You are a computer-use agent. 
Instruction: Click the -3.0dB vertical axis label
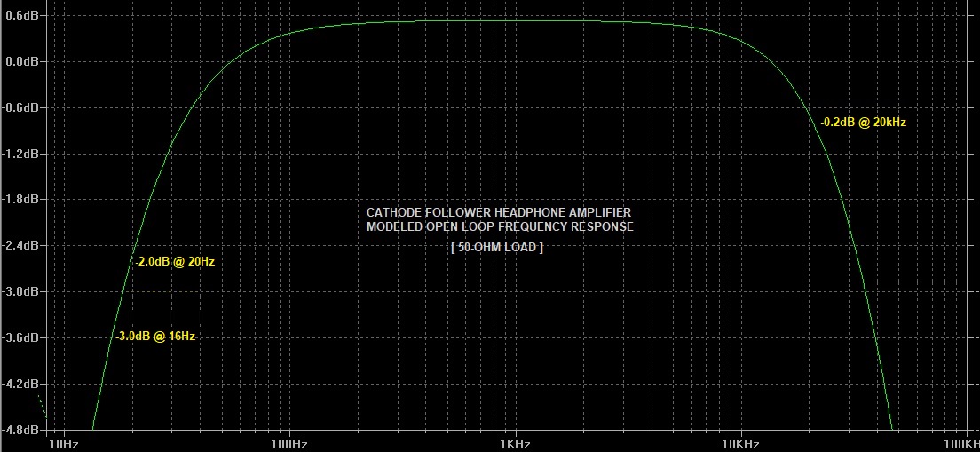click(20, 292)
